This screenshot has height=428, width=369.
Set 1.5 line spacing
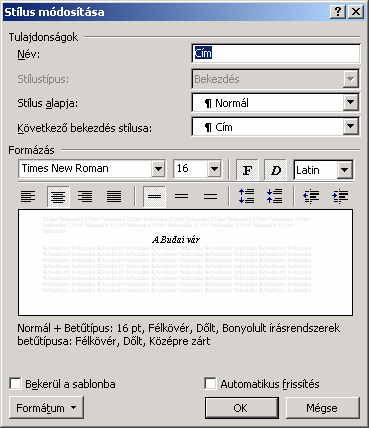(181, 196)
